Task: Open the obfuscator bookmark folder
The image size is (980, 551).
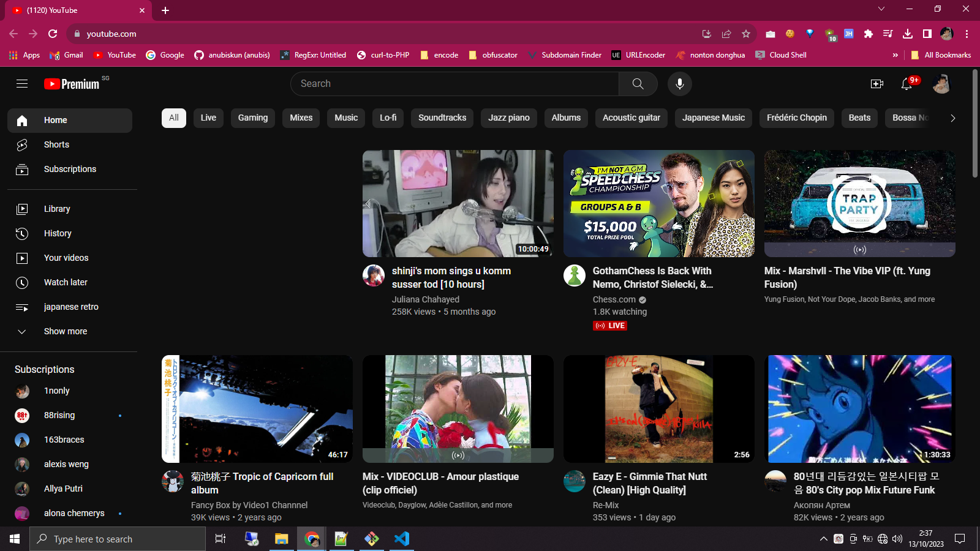Action: [493, 55]
